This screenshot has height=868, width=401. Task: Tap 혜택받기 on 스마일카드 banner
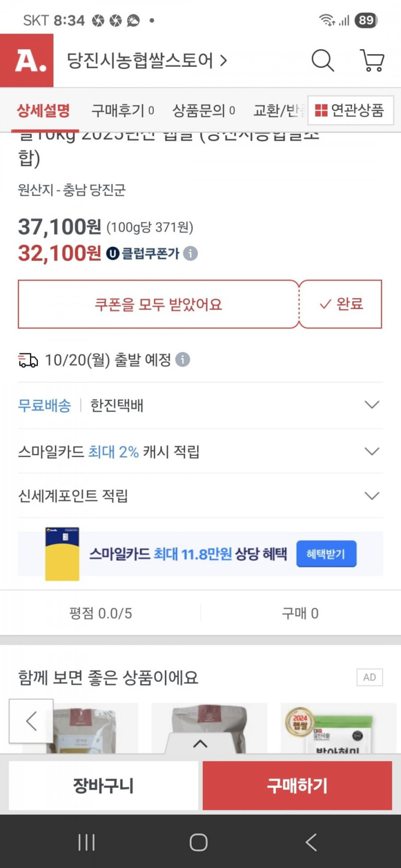pyautogui.click(x=326, y=554)
